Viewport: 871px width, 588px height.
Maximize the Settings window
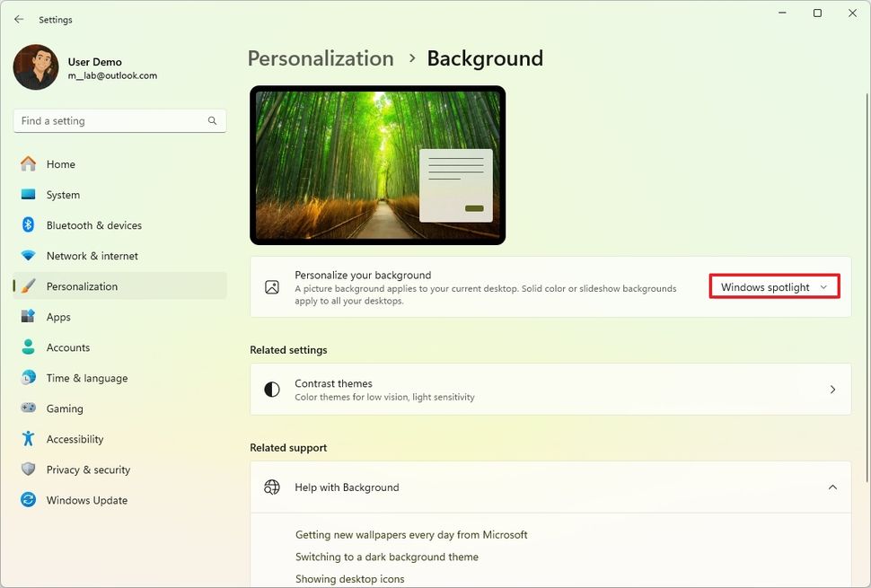coord(818,13)
